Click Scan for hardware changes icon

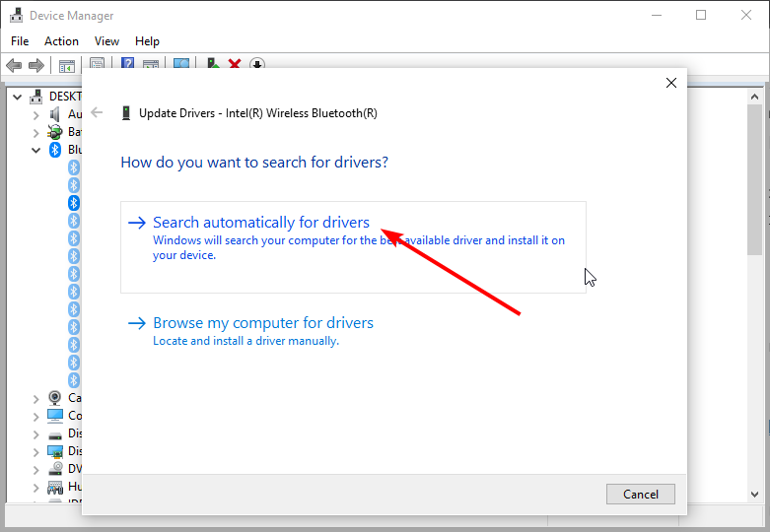click(x=181, y=64)
